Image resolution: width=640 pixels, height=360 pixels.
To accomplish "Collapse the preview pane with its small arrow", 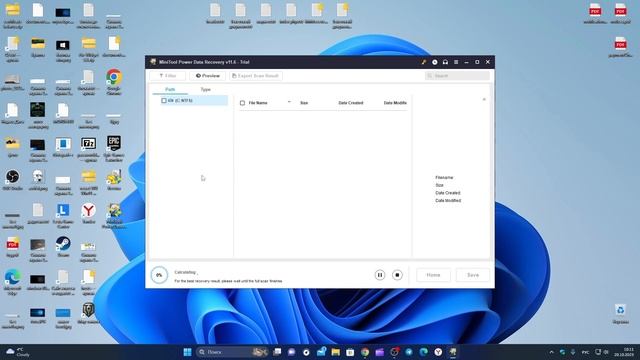I will (x=484, y=99).
